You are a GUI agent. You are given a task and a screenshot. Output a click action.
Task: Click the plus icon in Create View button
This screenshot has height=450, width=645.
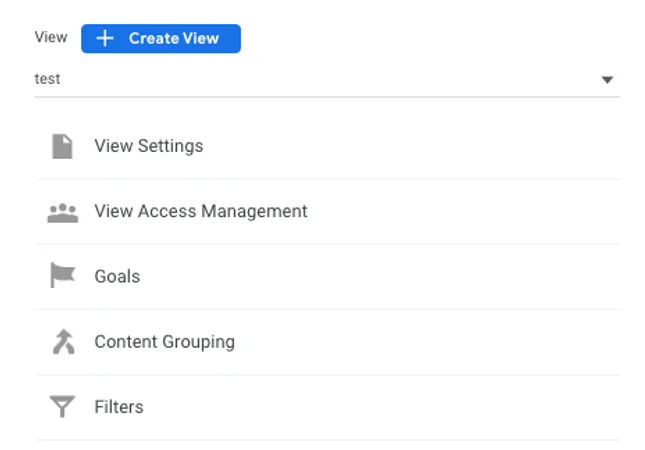(x=104, y=38)
